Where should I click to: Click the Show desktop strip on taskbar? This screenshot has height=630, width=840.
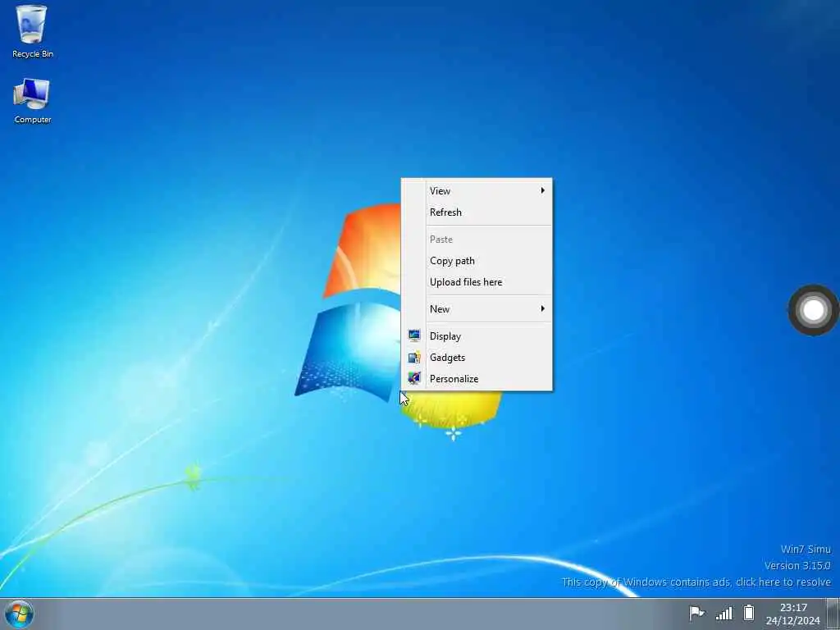click(833, 614)
